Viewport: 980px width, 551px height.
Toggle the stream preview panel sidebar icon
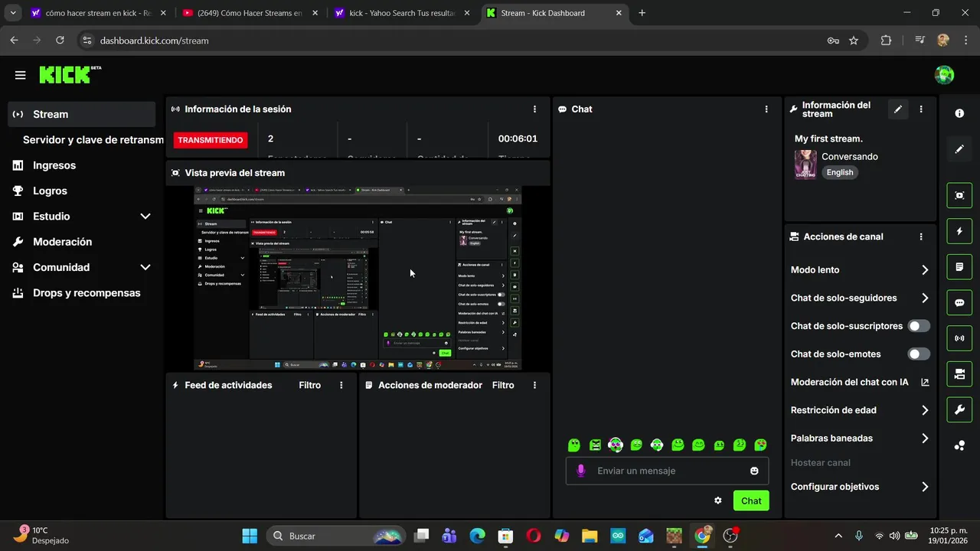tap(959, 195)
